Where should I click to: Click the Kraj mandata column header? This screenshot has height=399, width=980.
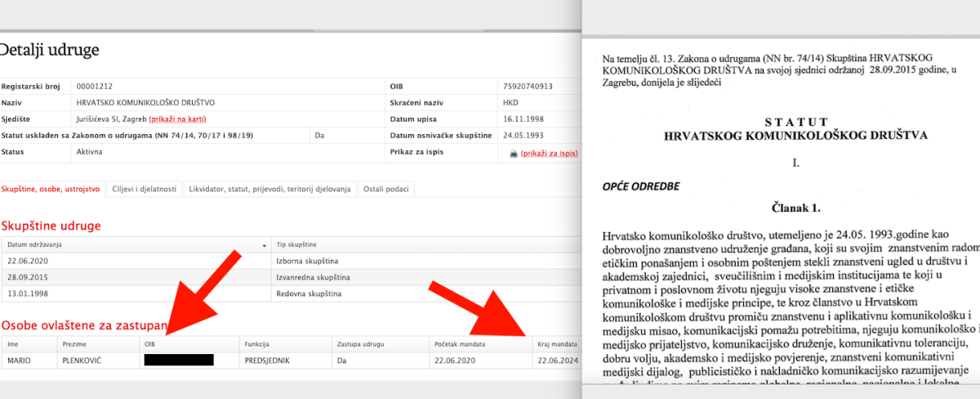[x=556, y=344]
